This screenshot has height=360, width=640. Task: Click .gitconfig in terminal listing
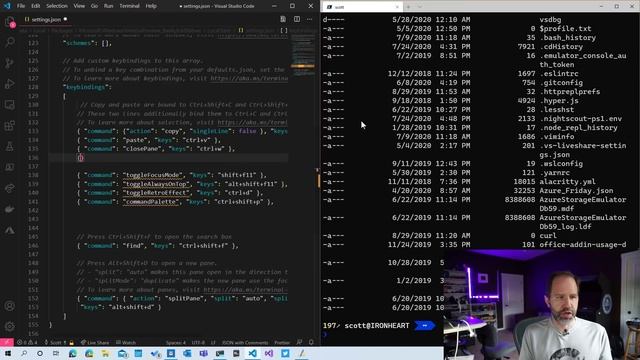pyautogui.click(x=561, y=83)
